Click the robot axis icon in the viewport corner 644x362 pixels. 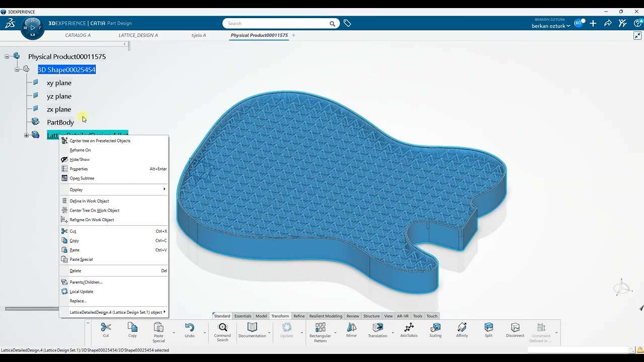[622, 287]
